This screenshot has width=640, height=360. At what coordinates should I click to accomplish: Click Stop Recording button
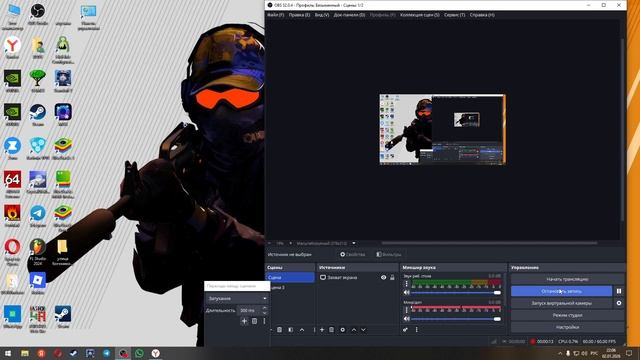pos(562,291)
